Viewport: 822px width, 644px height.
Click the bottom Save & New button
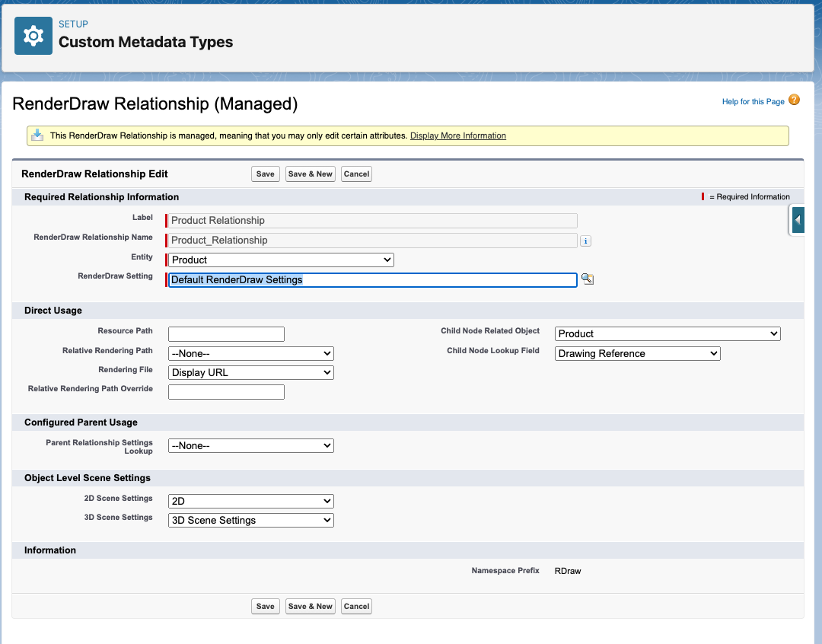(310, 607)
